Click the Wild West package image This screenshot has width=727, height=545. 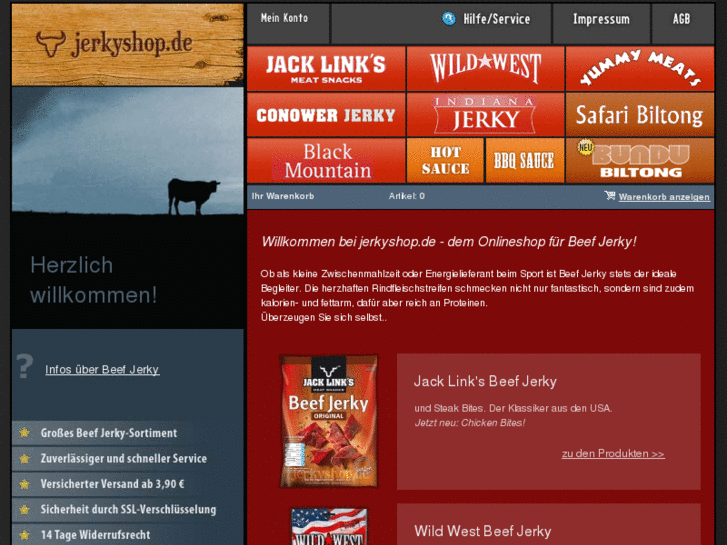[329, 526]
